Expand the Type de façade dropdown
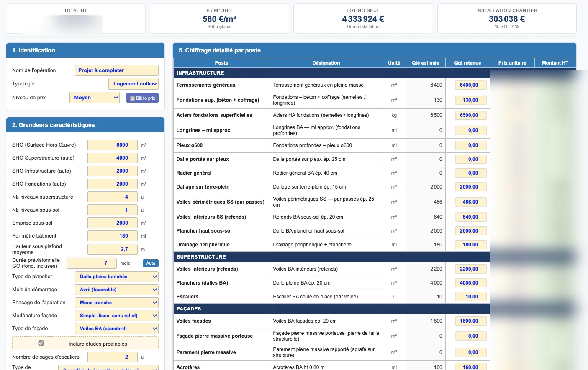Screen dimensions: 588x370 point(117,329)
